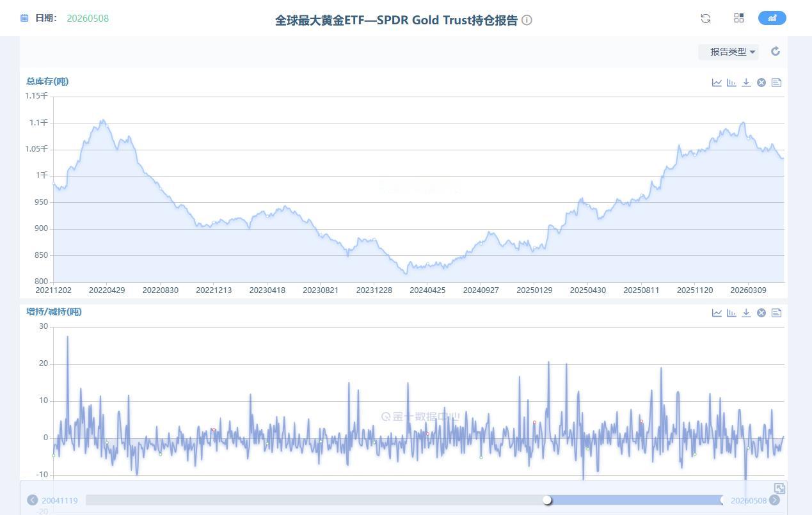
Task: Toggle the blue chart mode button
Action: pyautogui.click(x=772, y=18)
